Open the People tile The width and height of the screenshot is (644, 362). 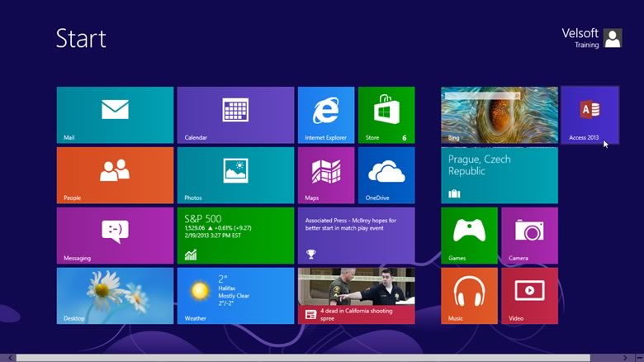click(115, 175)
